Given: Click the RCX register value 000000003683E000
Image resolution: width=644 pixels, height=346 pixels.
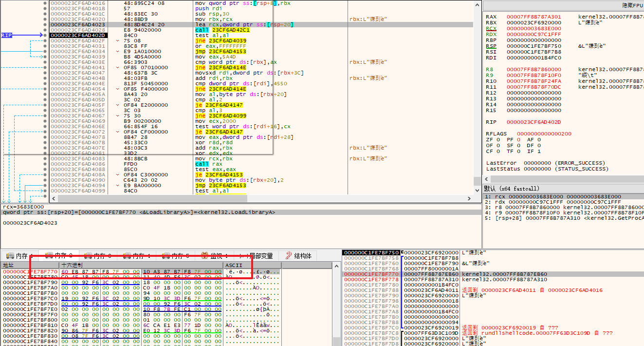Looking at the screenshot, I should pyautogui.click(x=534, y=28).
